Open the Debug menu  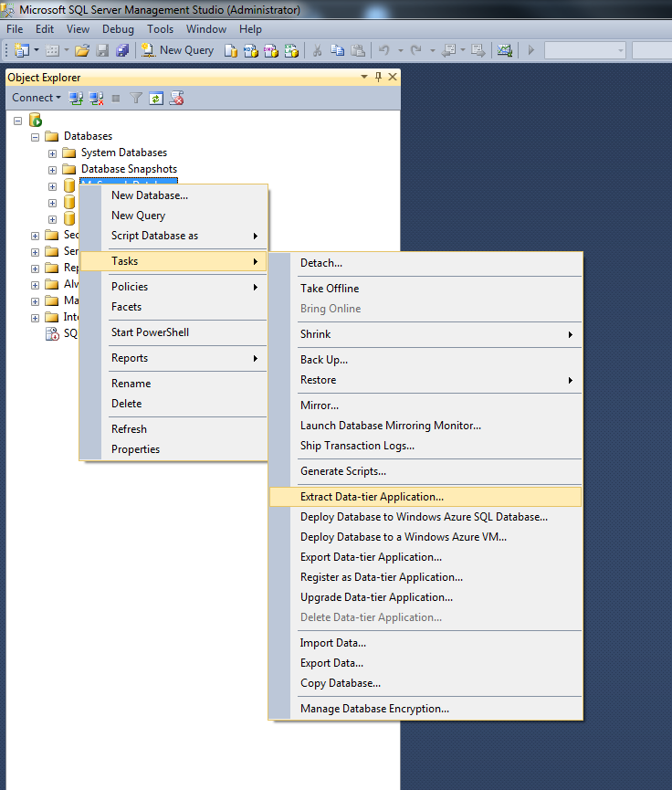[118, 29]
